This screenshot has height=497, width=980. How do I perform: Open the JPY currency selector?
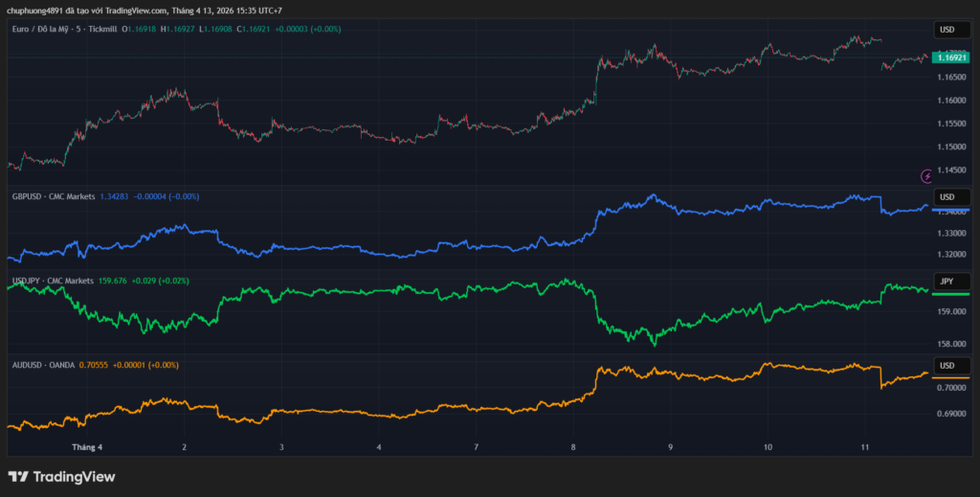[947, 282]
